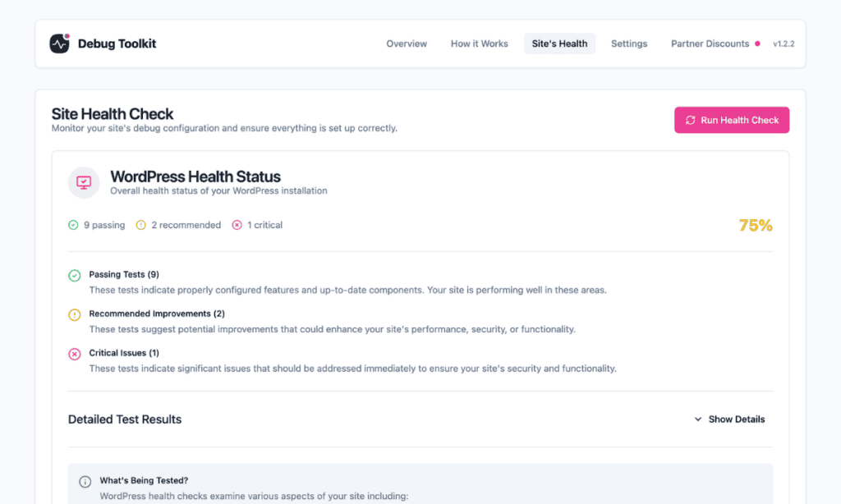This screenshot has height=504, width=841.
Task: Click the info icon beside What's Being Tested?
Action: point(85,482)
